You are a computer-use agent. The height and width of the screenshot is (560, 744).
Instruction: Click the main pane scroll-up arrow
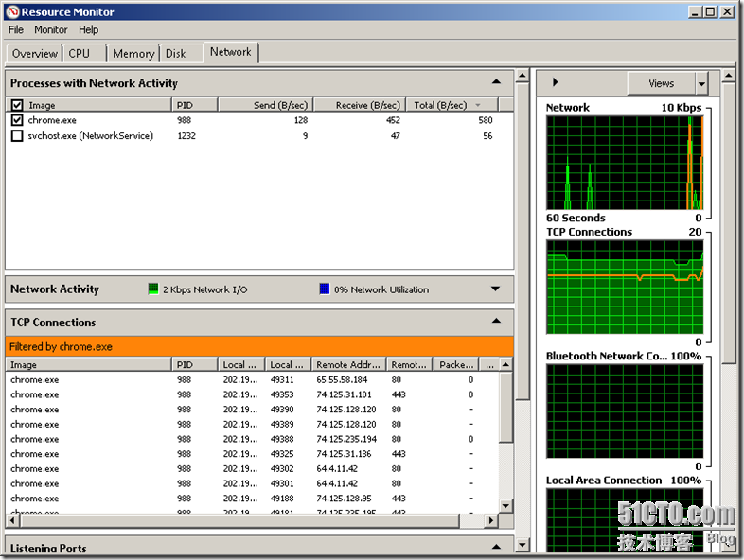[x=523, y=76]
